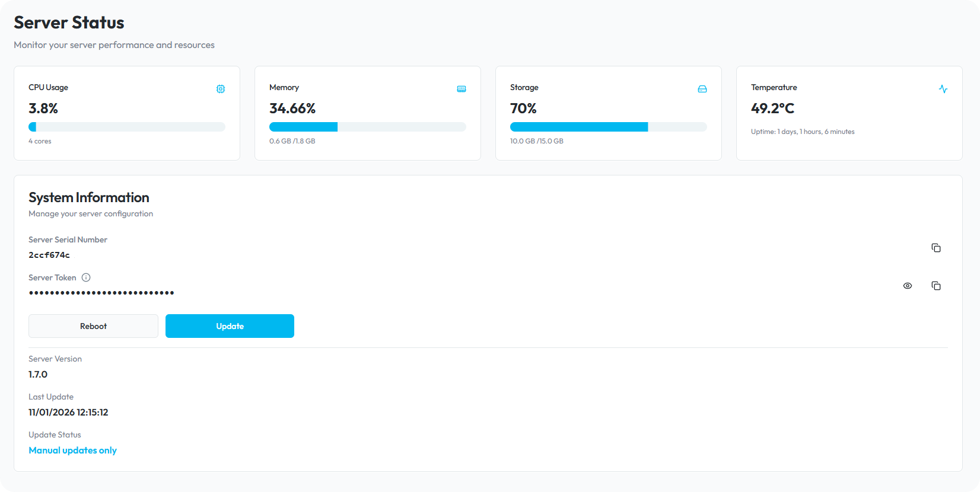Reveal the hidden Server Token

(908, 286)
